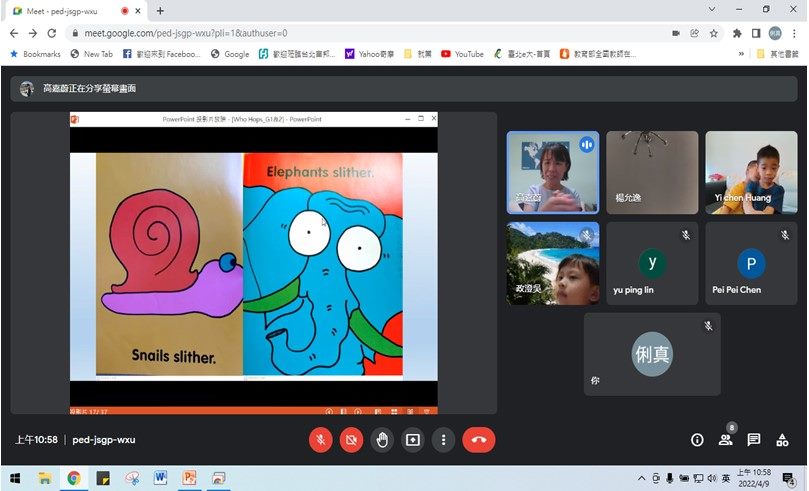Viewport: 809px width, 491px height.
Task: Open meeting details info icon
Action: click(x=697, y=440)
